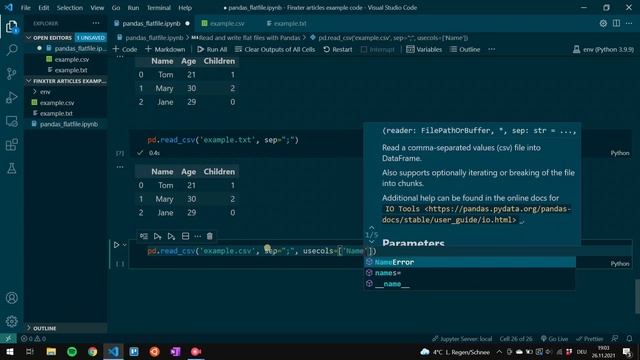Image resolution: width=640 pixels, height=360 pixels.
Task: Click the editor vertical scrollbar thumb
Action: coord(637,296)
